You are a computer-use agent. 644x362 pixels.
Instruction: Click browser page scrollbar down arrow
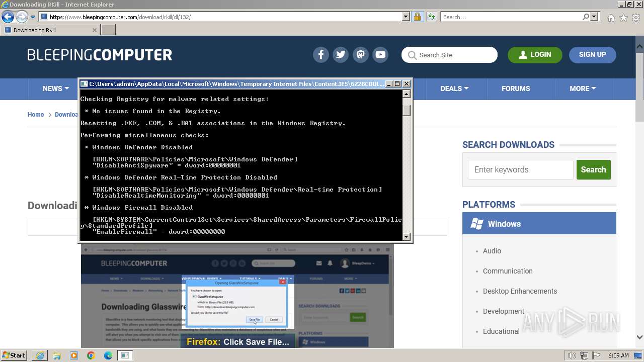click(639, 337)
